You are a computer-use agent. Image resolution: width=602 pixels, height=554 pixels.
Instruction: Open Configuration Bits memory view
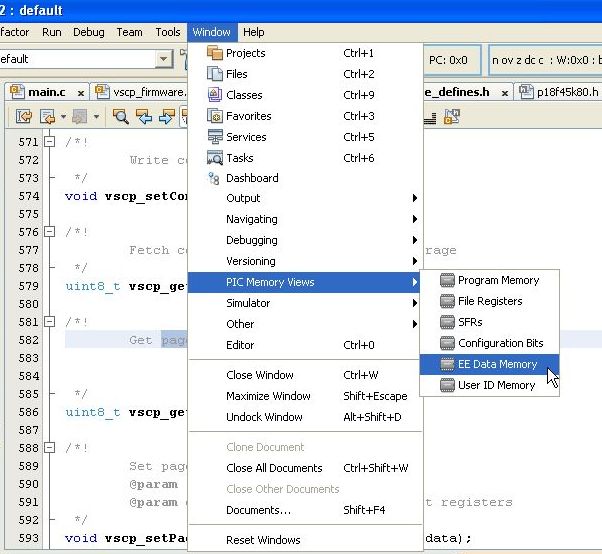[498, 343]
